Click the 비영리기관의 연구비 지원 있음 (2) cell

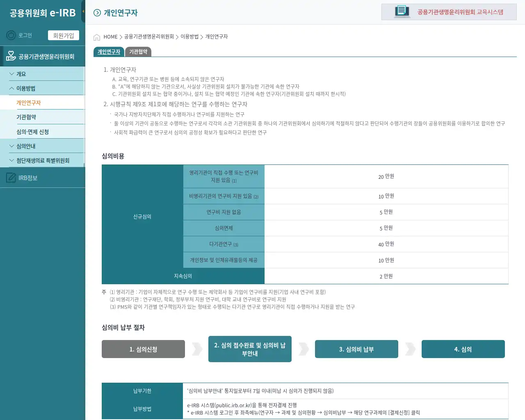coord(224,196)
